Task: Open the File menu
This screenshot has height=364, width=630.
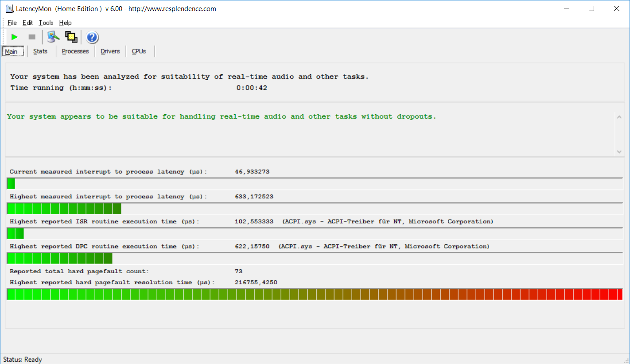Action: coord(12,23)
